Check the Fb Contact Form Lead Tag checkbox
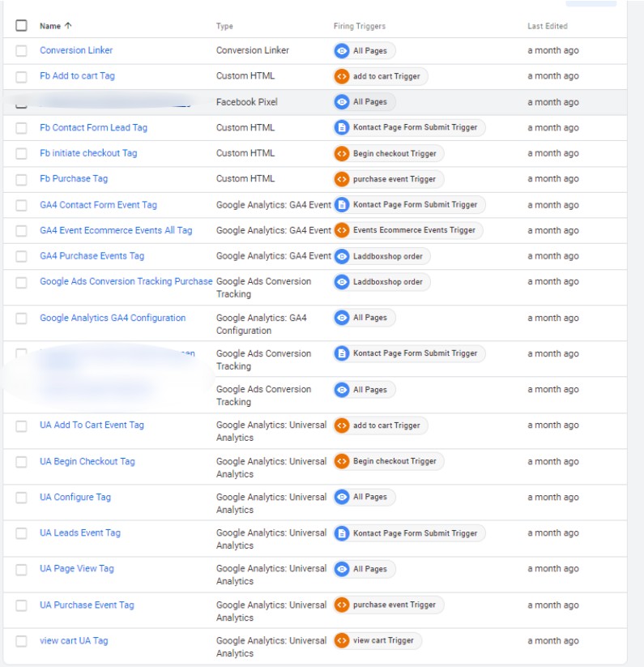 21,127
